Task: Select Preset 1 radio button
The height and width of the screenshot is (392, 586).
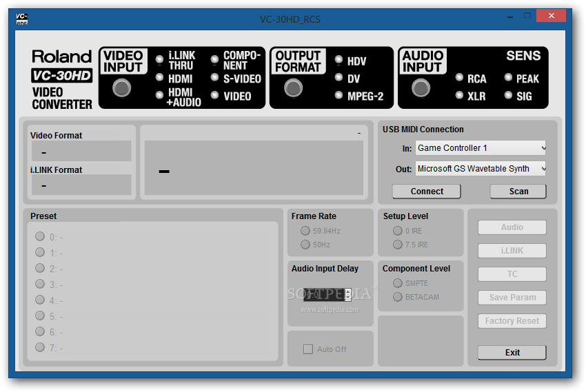Action: point(40,252)
